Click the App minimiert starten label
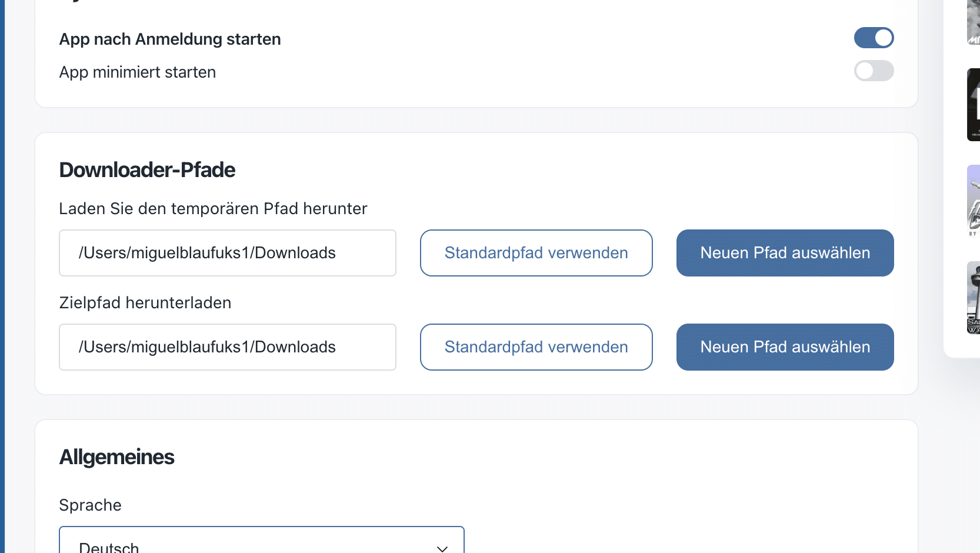980x553 pixels. pyautogui.click(x=138, y=72)
